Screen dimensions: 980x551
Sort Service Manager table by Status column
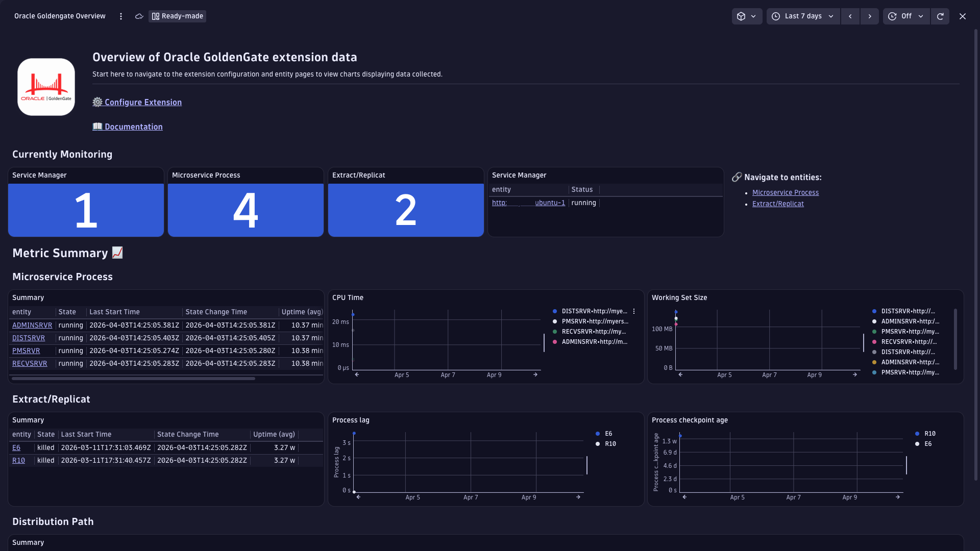click(582, 189)
